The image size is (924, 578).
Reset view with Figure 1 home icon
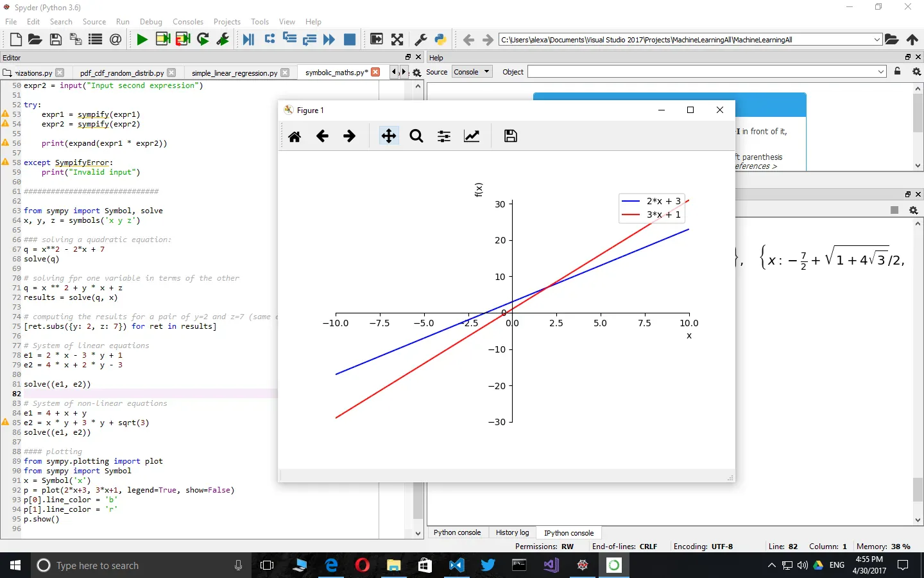tap(295, 136)
